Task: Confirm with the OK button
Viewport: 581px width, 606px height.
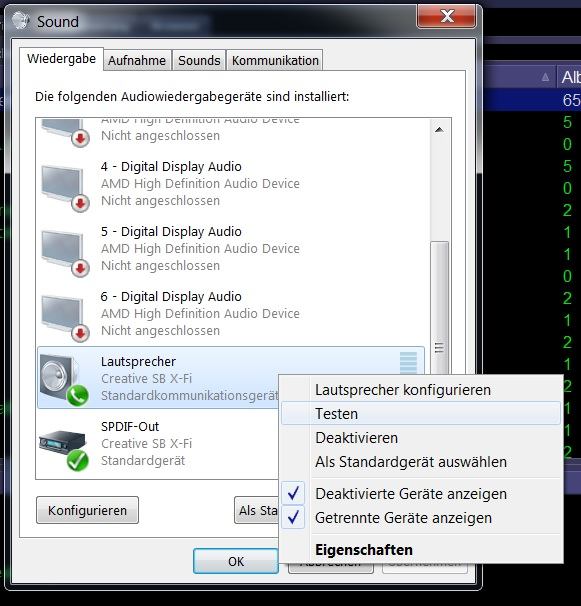Action: [236, 561]
